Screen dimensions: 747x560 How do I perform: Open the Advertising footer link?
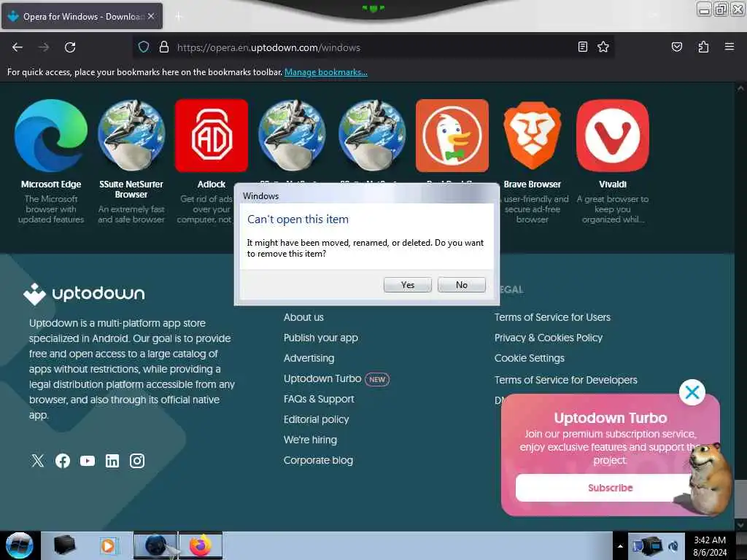(x=309, y=358)
